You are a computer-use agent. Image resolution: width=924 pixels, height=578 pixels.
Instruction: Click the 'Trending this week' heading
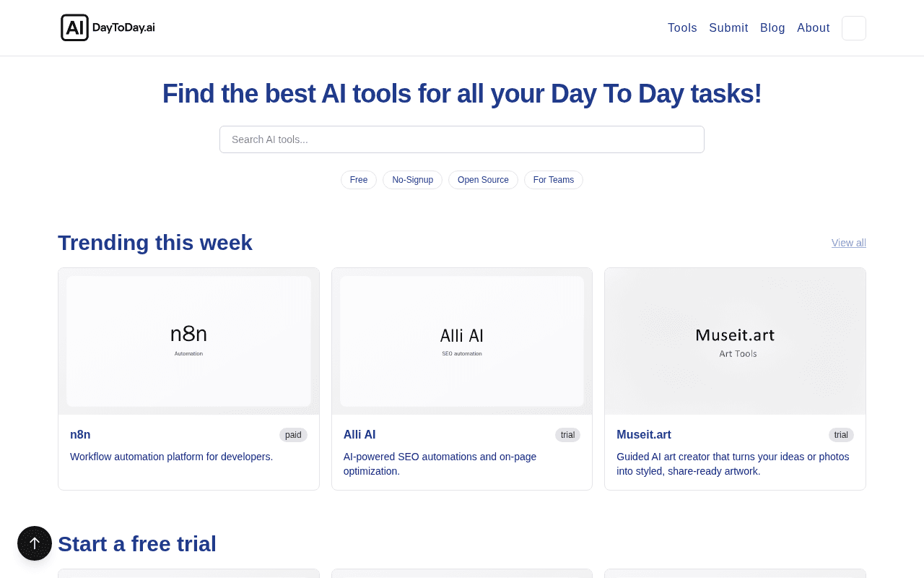pyautogui.click(x=155, y=243)
